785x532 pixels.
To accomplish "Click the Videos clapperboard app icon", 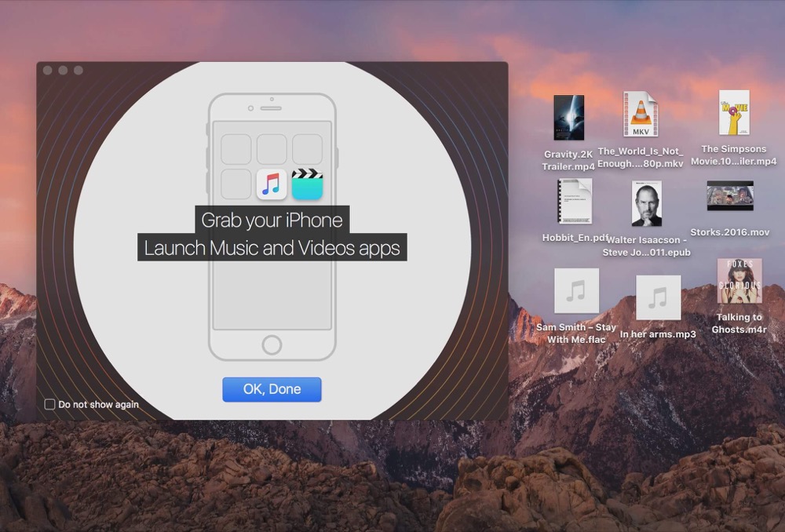I will (307, 184).
